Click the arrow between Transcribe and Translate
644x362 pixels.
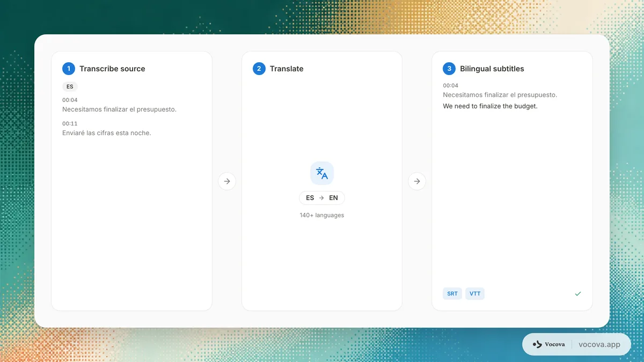[227, 181]
